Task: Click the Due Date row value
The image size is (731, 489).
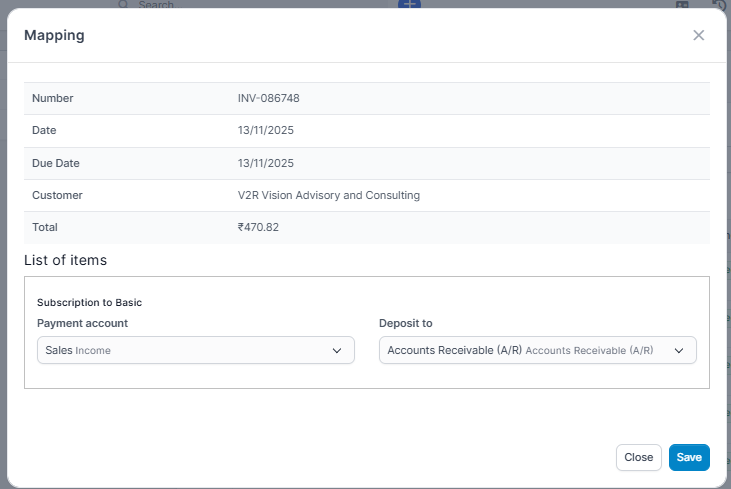Action: click(266, 163)
